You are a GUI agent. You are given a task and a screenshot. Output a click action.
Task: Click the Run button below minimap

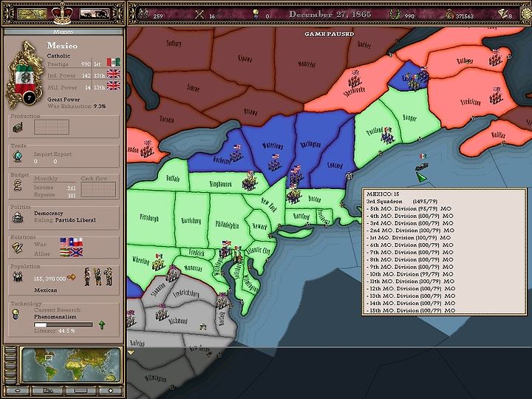point(48,391)
